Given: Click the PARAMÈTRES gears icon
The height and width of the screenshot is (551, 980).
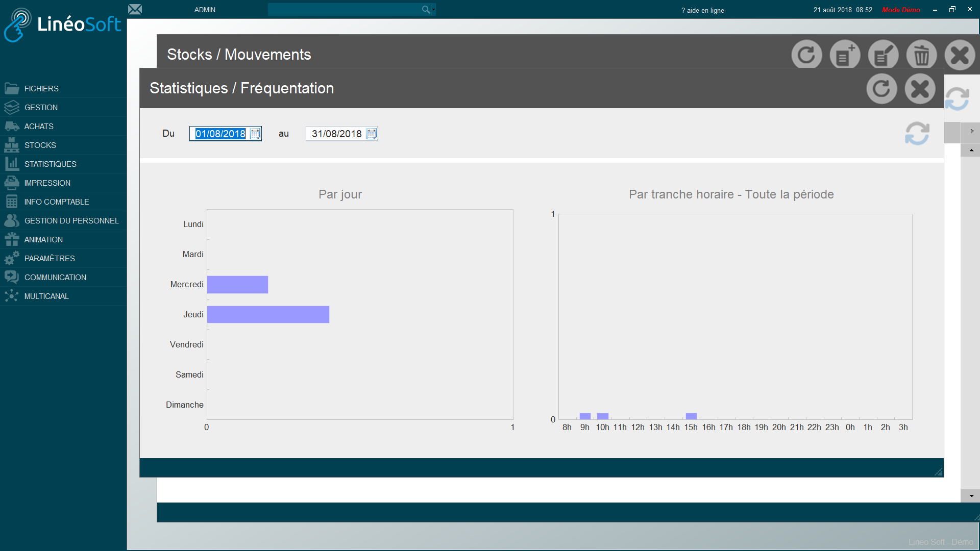Looking at the screenshot, I should tap(12, 258).
